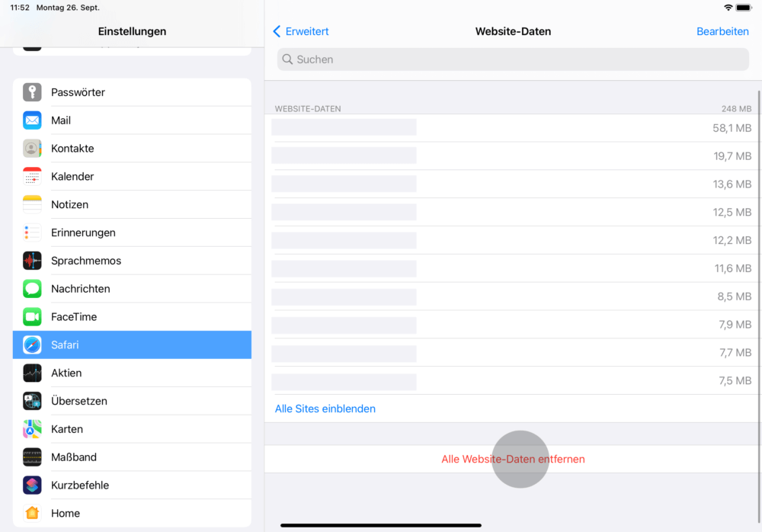Open Home settings
The height and width of the screenshot is (532, 762).
point(132,513)
